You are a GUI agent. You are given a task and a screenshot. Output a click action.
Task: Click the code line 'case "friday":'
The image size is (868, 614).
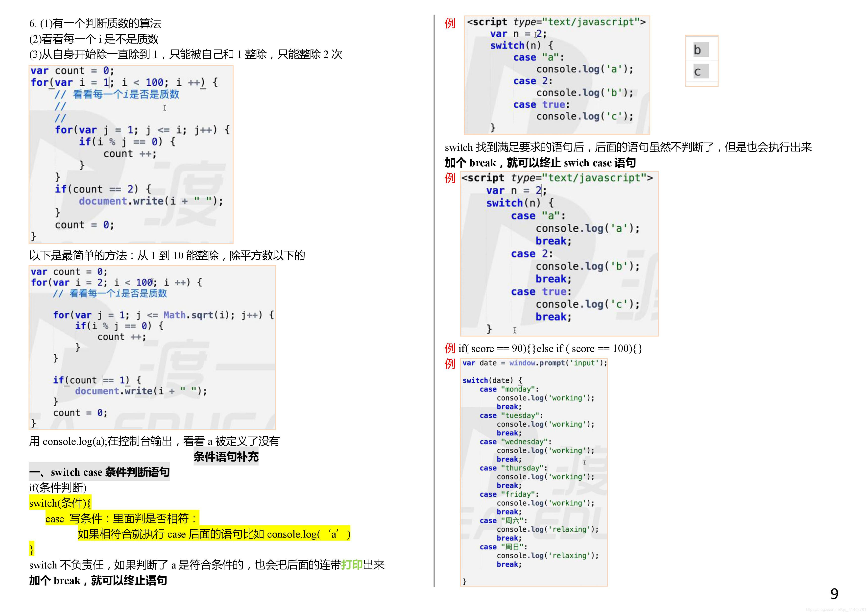(509, 494)
